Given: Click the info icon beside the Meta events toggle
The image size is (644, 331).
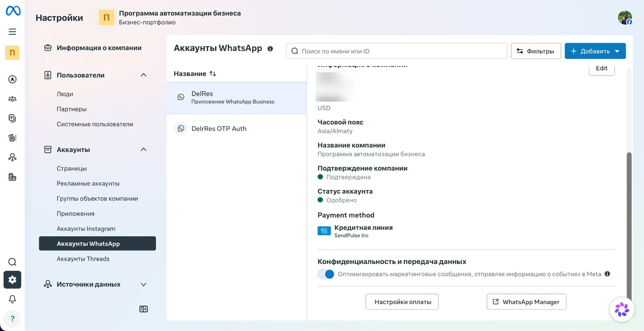Looking at the screenshot, I should point(607,274).
